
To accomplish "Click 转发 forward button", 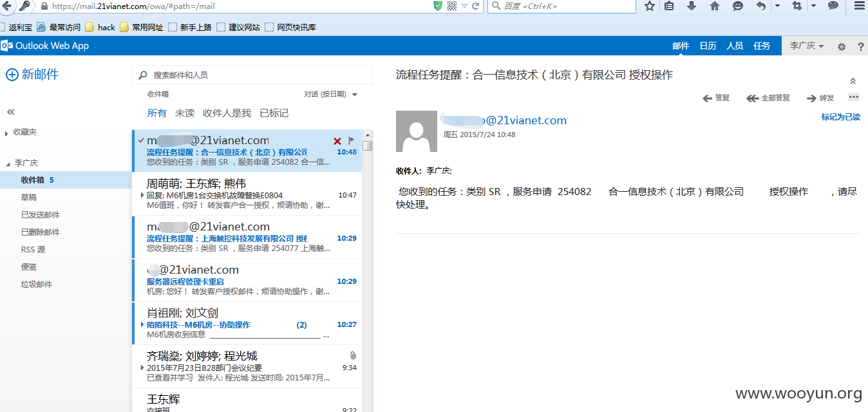I will click(x=820, y=98).
